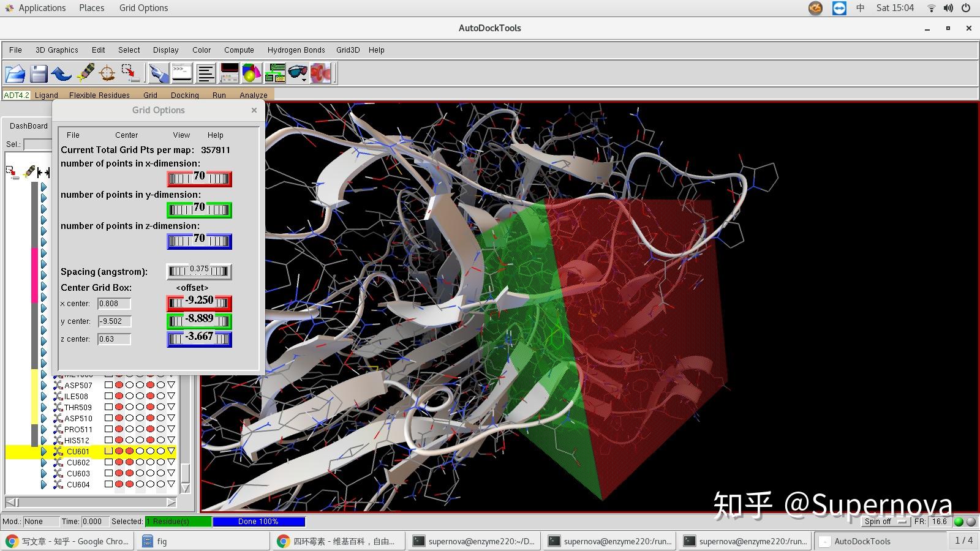980x551 pixels.
Task: Close the Grid Options dialog
Action: (x=254, y=110)
